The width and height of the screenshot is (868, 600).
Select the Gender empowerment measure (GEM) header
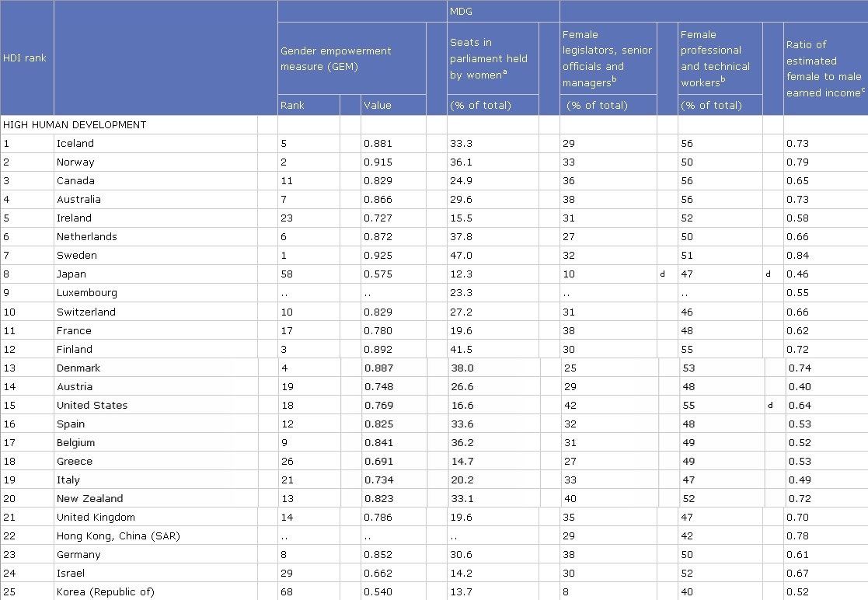pos(336,58)
